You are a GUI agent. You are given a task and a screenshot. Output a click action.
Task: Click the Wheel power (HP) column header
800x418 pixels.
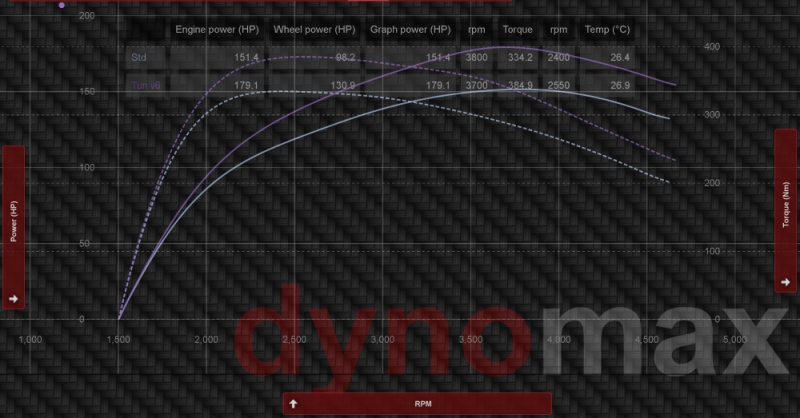313,30
